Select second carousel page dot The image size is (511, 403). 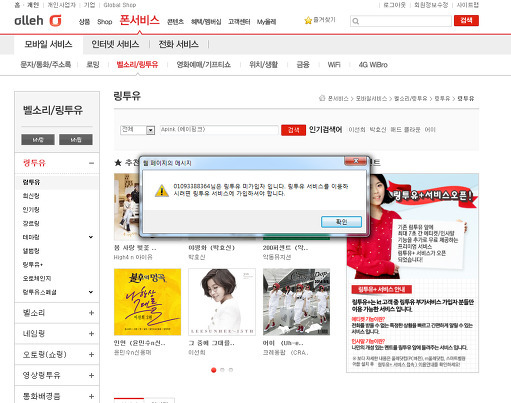(x=222, y=370)
